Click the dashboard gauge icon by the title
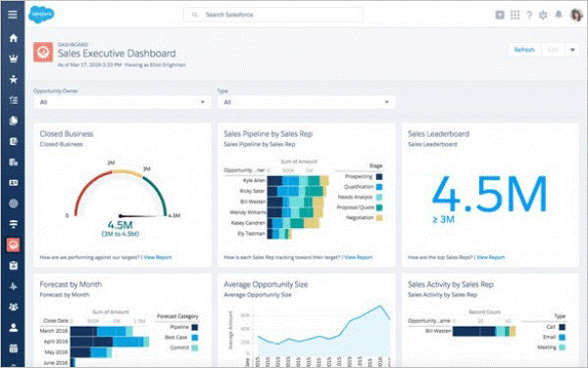This screenshot has width=588, height=368. tap(43, 52)
